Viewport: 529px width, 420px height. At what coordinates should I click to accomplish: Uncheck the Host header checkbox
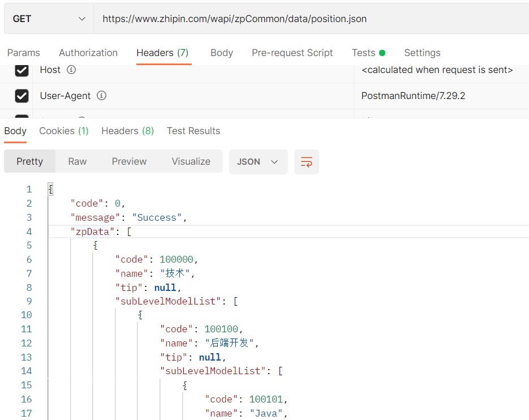tap(21, 70)
